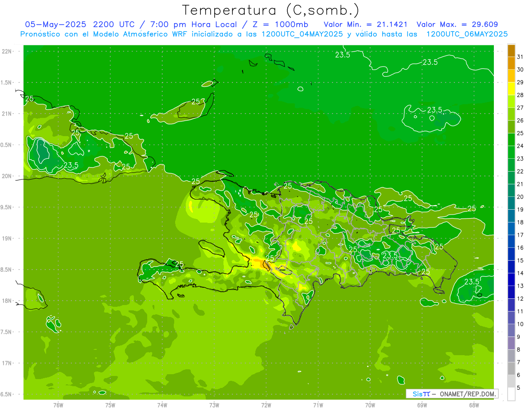Click the '69W' longitude axis label

click(422, 405)
